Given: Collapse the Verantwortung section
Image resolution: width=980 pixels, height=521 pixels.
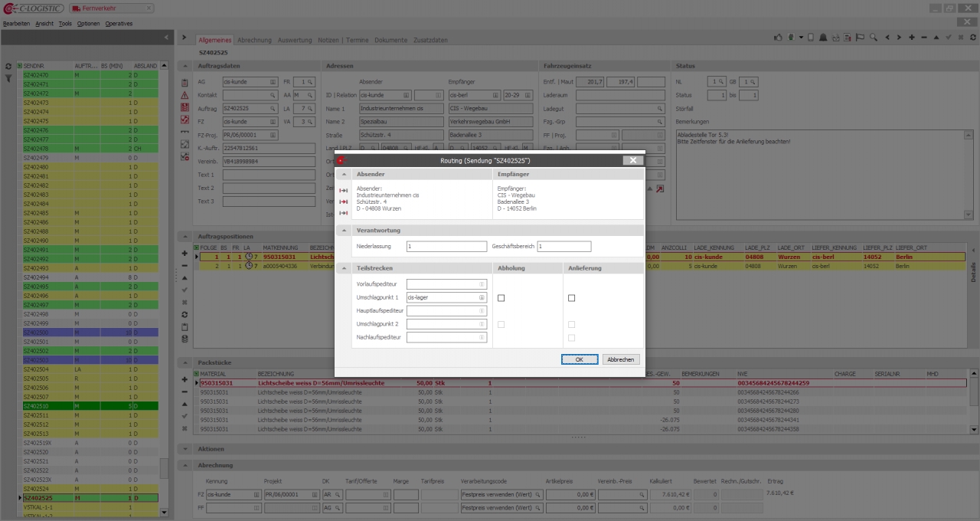Looking at the screenshot, I should (344, 230).
